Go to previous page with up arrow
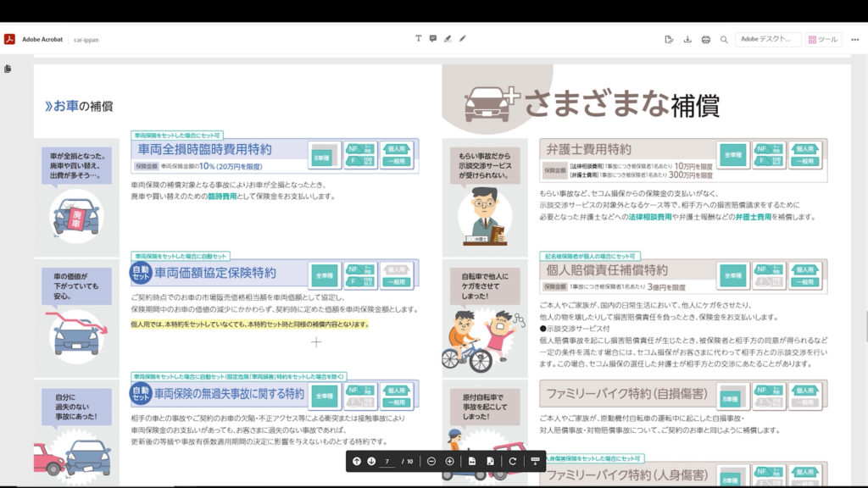 tap(357, 461)
